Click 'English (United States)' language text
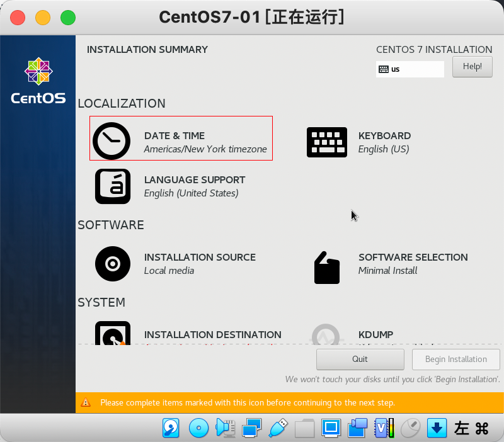The width and height of the screenshot is (504, 442). coord(192,193)
